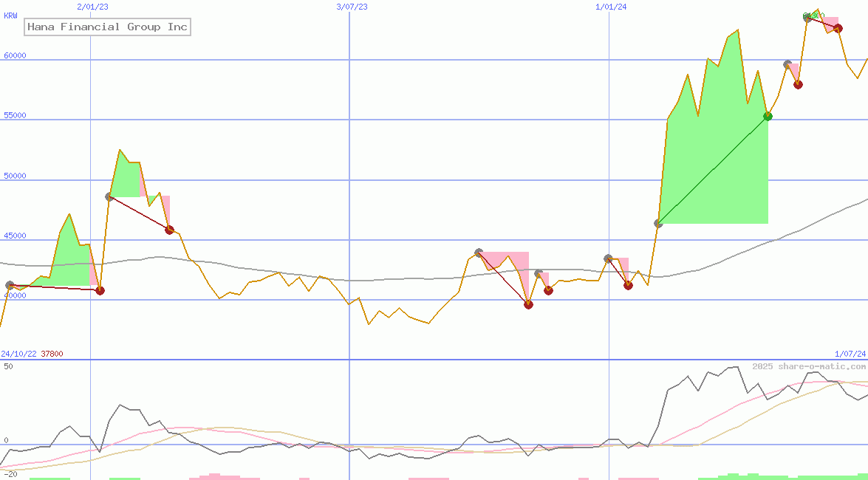Image resolution: width=868 pixels, height=480 pixels.
Task: Click the first grey entry marker at the far left
Action: point(10,285)
